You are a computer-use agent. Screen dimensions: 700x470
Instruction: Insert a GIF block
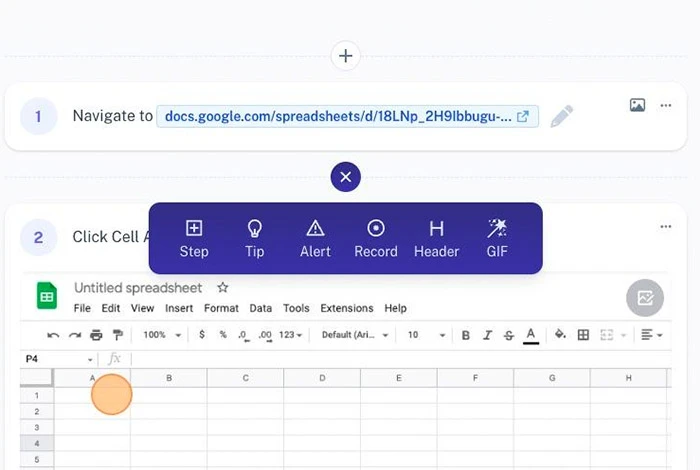[x=497, y=239]
